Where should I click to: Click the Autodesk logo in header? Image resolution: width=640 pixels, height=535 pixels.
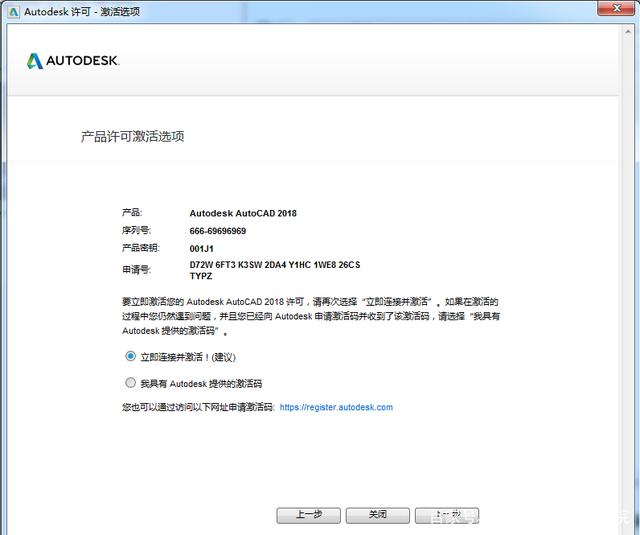point(73,61)
